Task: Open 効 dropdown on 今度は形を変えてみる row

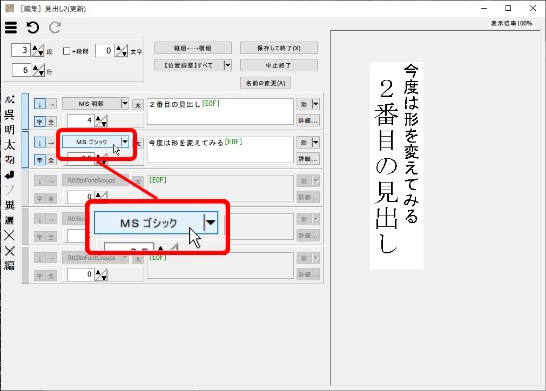Action: tap(315, 142)
